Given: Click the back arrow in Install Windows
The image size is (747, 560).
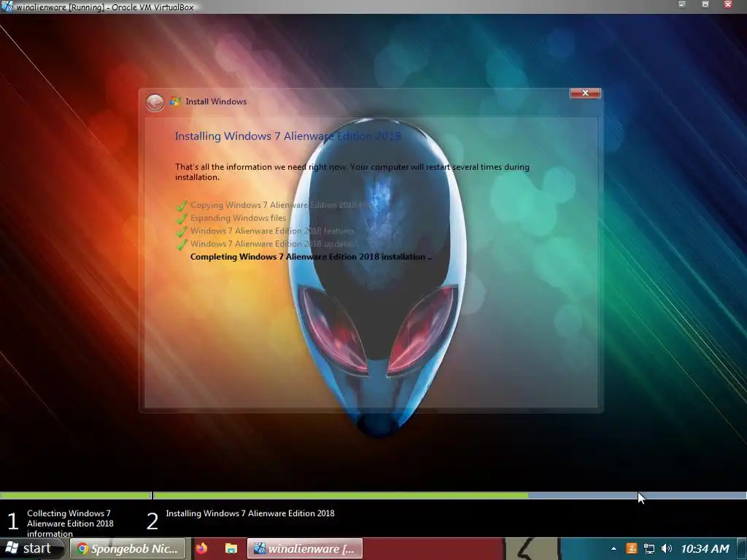Looking at the screenshot, I should click(155, 102).
